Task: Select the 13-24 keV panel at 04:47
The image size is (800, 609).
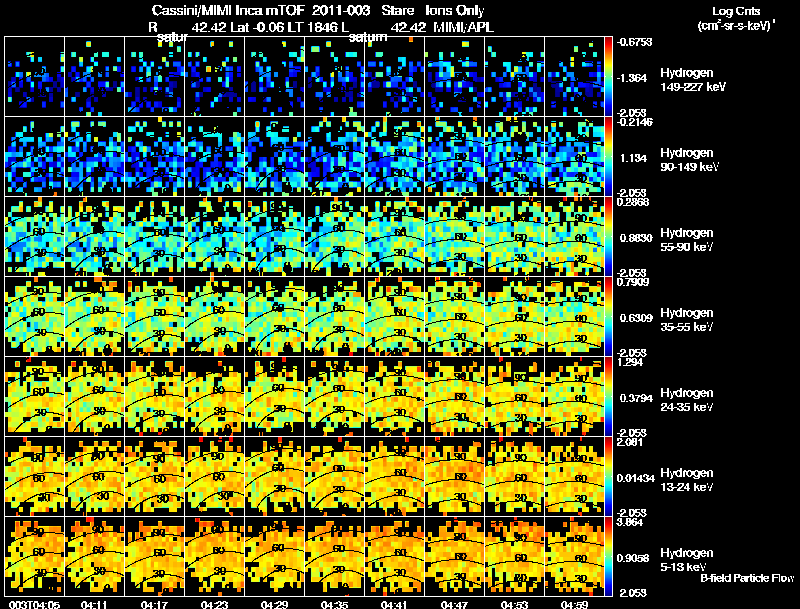Action: click(x=454, y=477)
